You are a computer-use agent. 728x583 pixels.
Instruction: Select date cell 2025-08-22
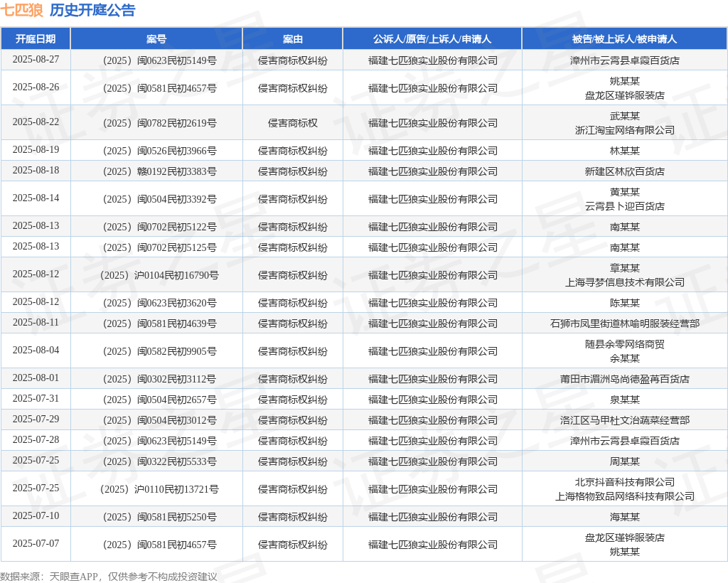tap(36, 122)
